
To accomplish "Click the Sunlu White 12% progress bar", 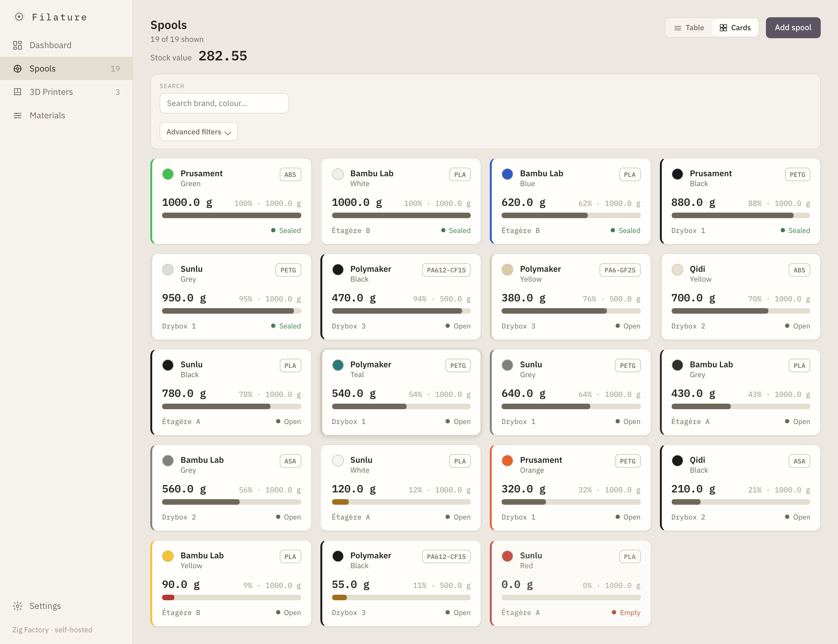I will [x=401, y=502].
